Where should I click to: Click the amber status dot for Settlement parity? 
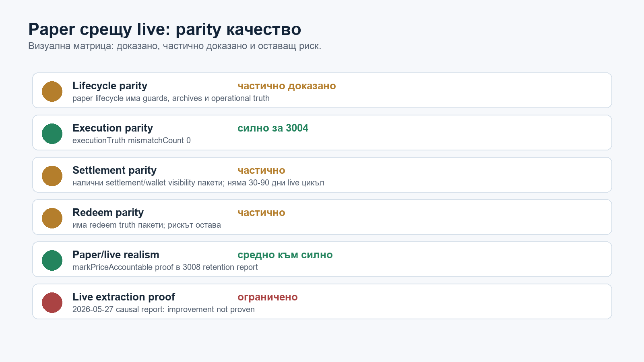pyautogui.click(x=52, y=176)
